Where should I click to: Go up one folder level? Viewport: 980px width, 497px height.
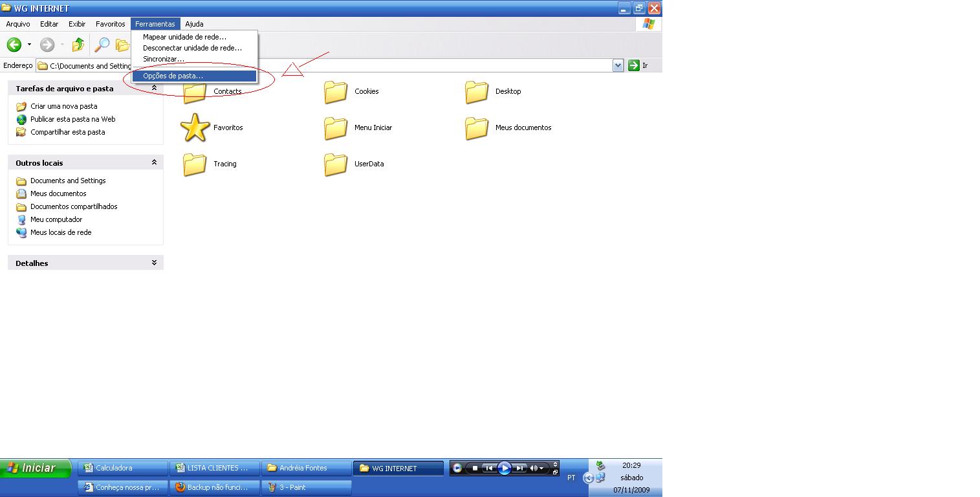pos(78,45)
